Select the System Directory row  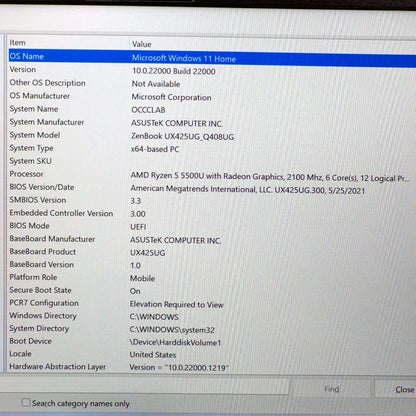[x=212, y=329]
